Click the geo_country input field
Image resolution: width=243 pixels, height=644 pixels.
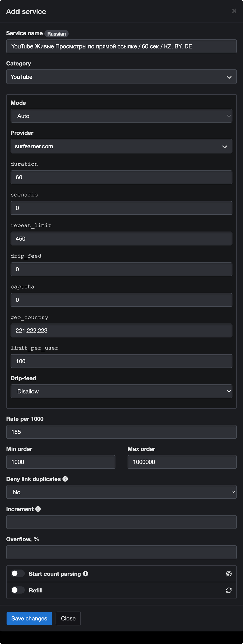tap(121, 331)
